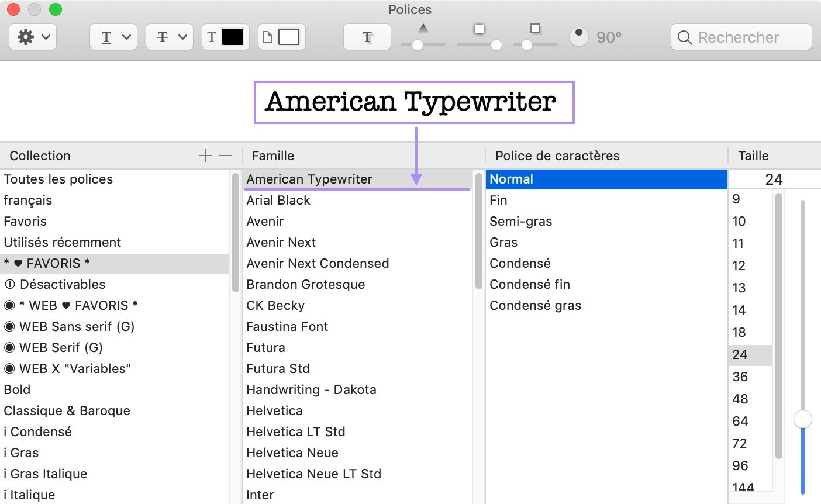Click the shadow angle dial
Screen dimensions: 821x504
pos(578,37)
